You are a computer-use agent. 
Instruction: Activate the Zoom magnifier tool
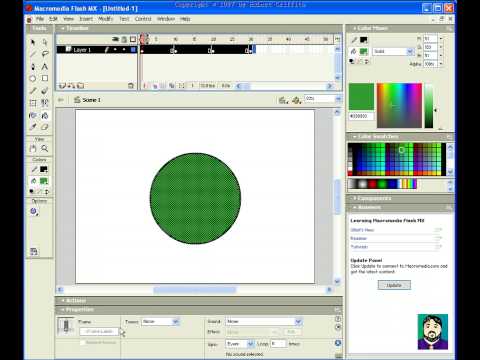(45, 148)
